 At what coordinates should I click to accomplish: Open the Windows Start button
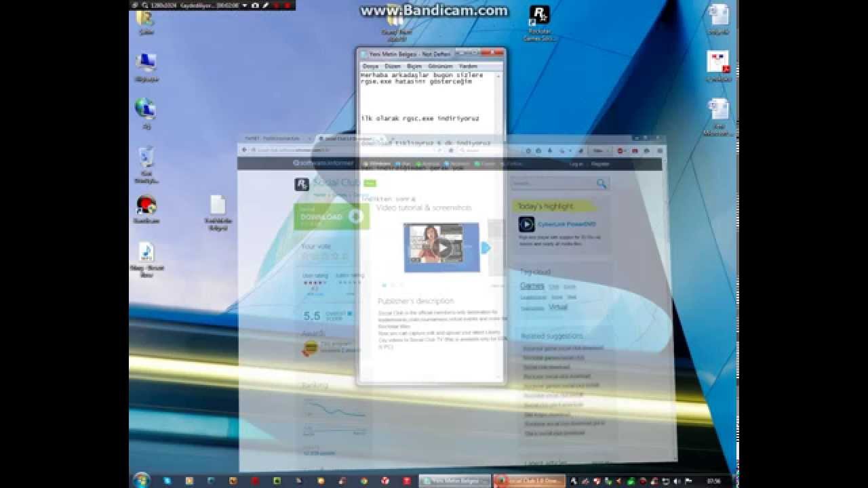[x=142, y=480]
